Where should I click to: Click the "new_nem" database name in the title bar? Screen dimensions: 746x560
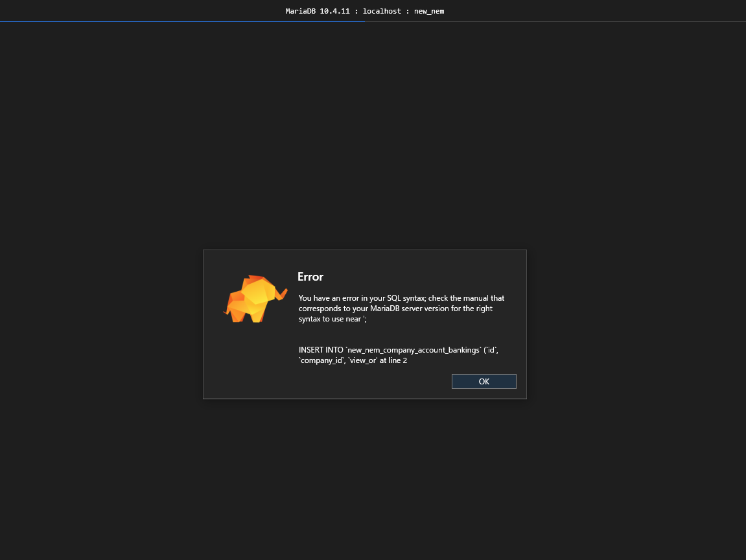[428, 10]
